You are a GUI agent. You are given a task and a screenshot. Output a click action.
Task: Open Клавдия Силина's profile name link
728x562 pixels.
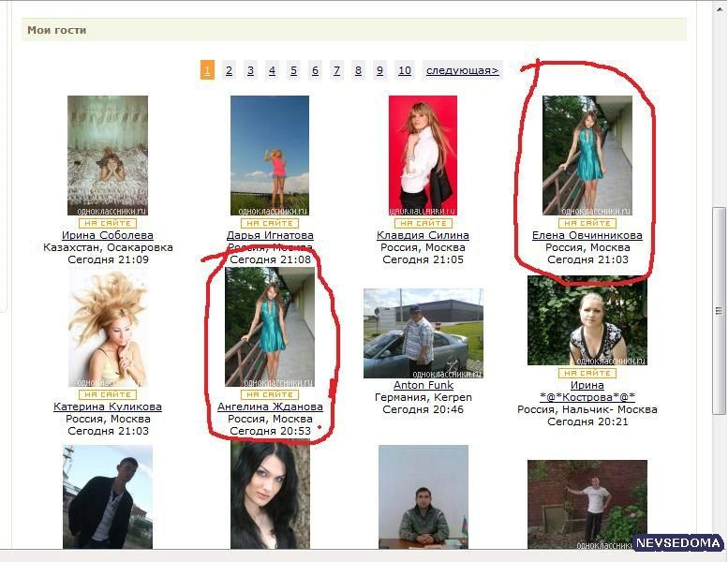423,235
